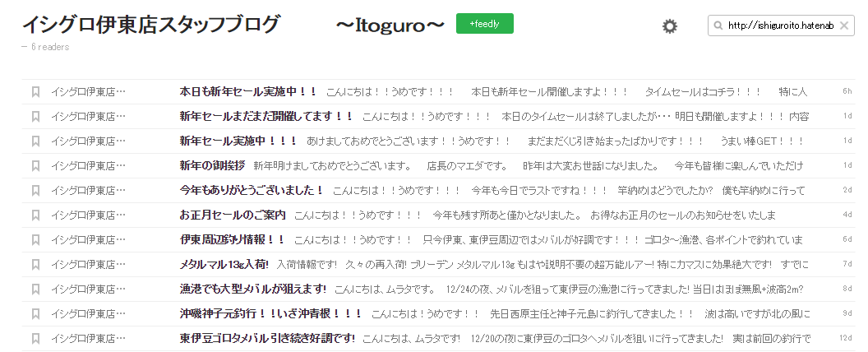The image size is (868, 352).
Task: Open the イシグロ伊東店スタッフブログ feed title
Action: 150,25
